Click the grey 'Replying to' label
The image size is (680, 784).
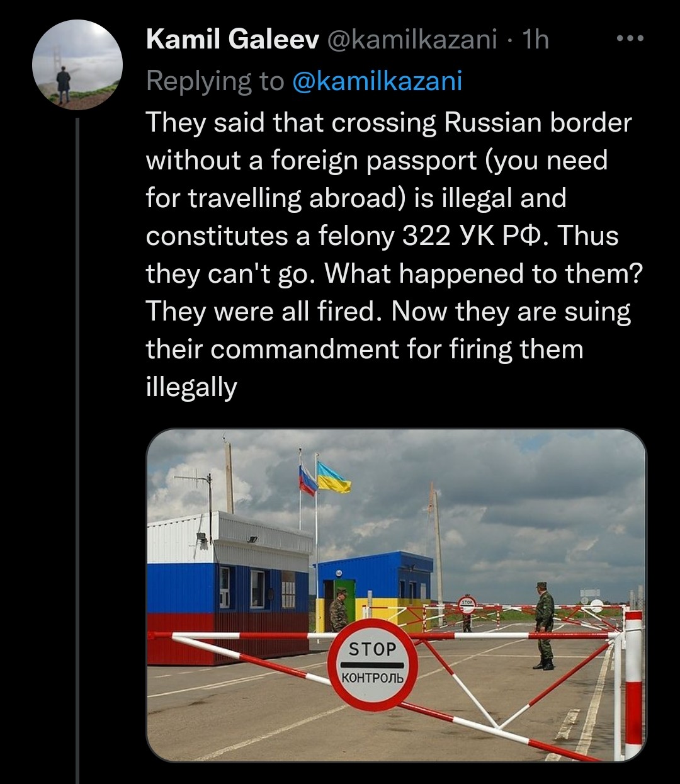click(215, 81)
